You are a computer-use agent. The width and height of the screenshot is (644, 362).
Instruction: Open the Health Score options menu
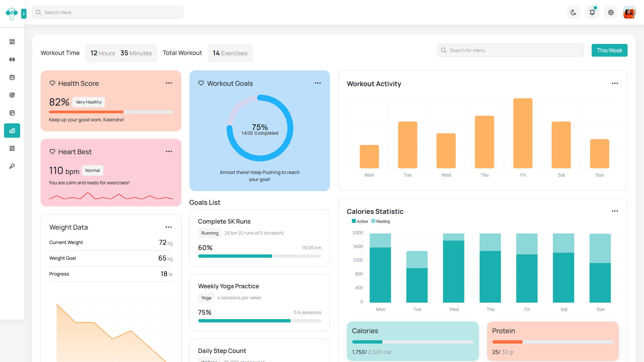(x=169, y=83)
